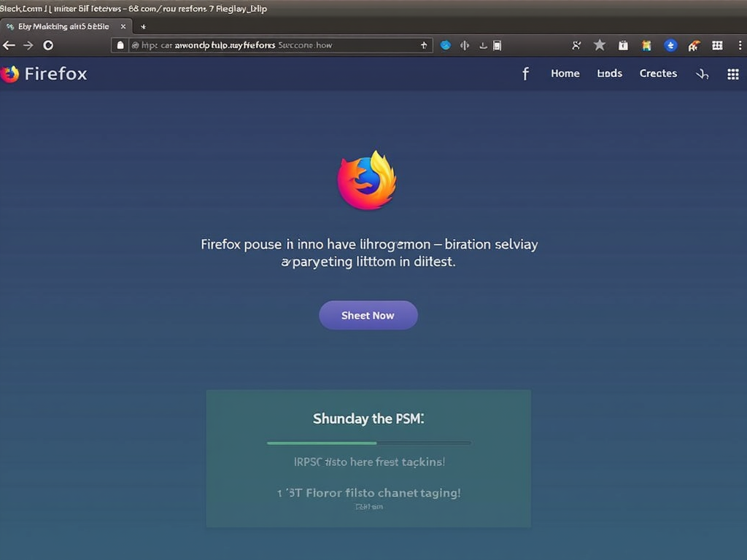The width and height of the screenshot is (747, 560).
Task: Click the share icon in page navigation
Action: click(x=703, y=74)
